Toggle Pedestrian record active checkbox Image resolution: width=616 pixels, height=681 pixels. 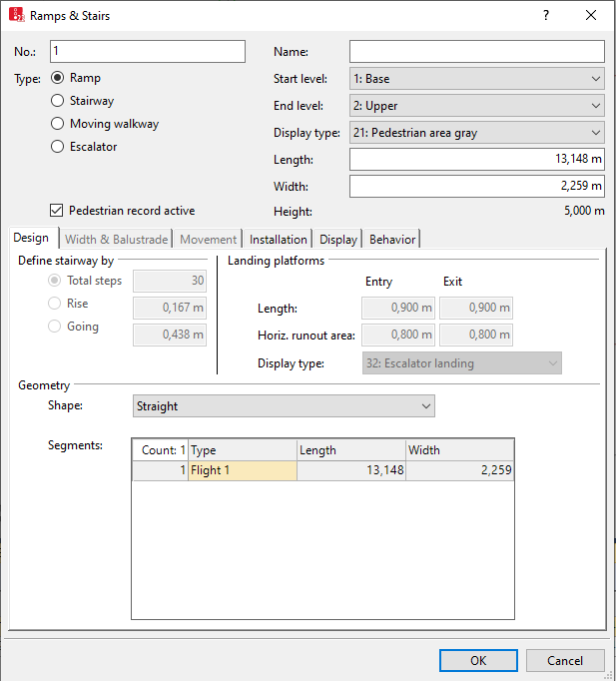[x=57, y=211]
